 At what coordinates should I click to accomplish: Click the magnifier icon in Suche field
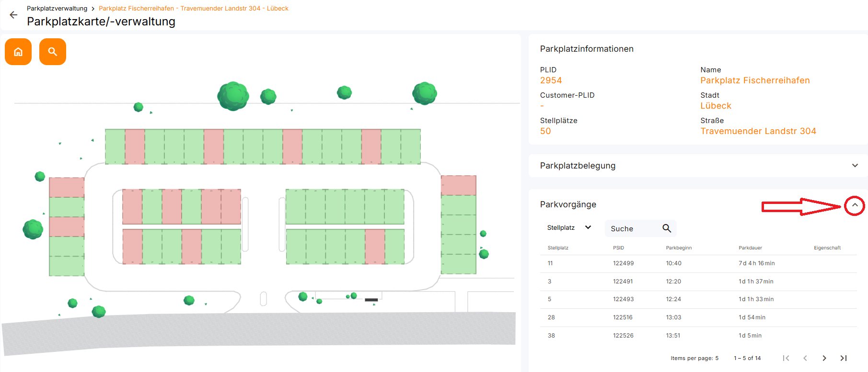(666, 228)
